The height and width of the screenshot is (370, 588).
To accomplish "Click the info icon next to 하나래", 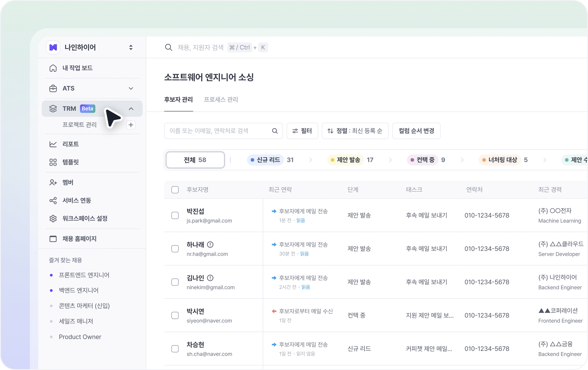I will coord(210,245).
